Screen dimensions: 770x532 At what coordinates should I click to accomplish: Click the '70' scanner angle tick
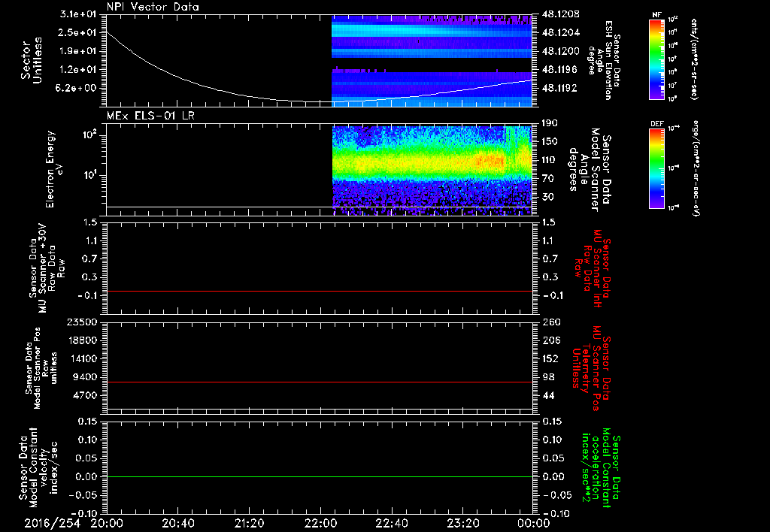[x=547, y=179]
